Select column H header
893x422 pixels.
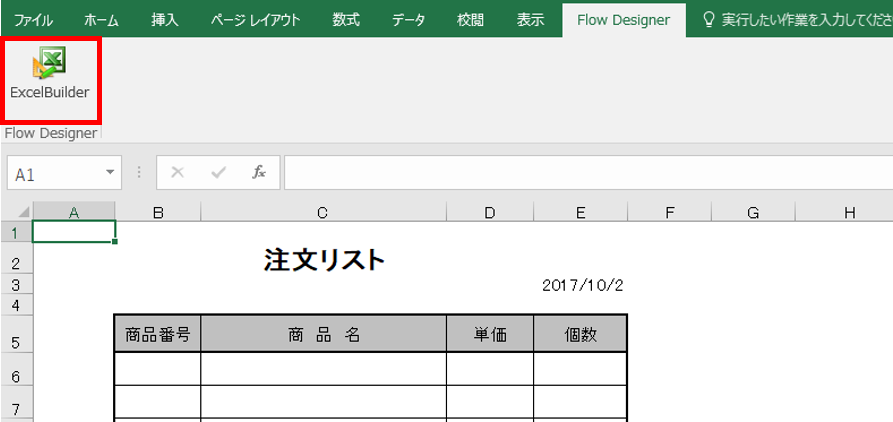844,212
